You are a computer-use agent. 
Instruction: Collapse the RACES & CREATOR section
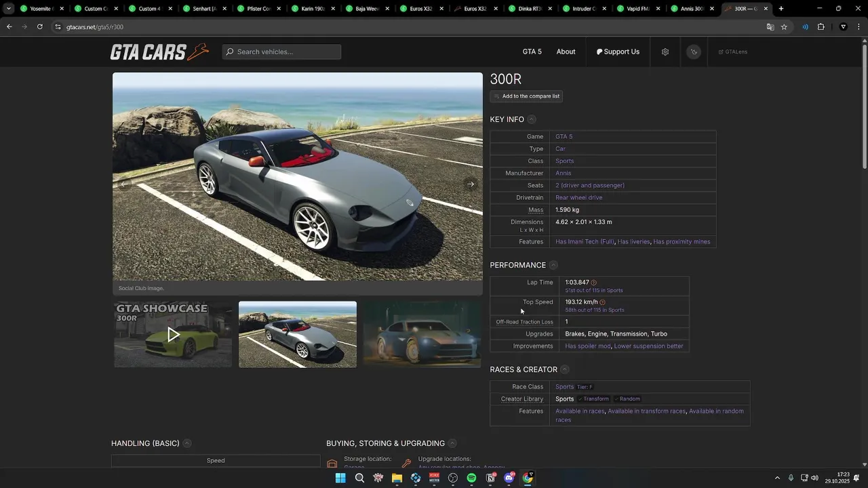(x=565, y=369)
